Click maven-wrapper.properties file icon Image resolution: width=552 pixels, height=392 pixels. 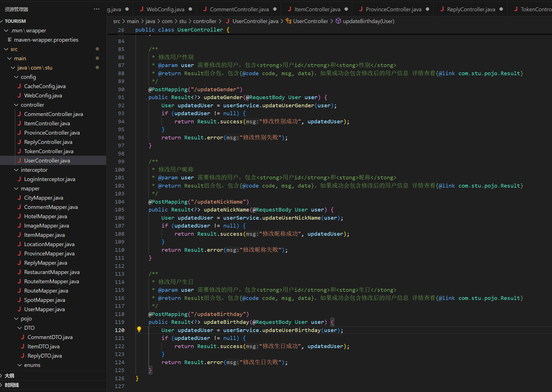point(10,40)
